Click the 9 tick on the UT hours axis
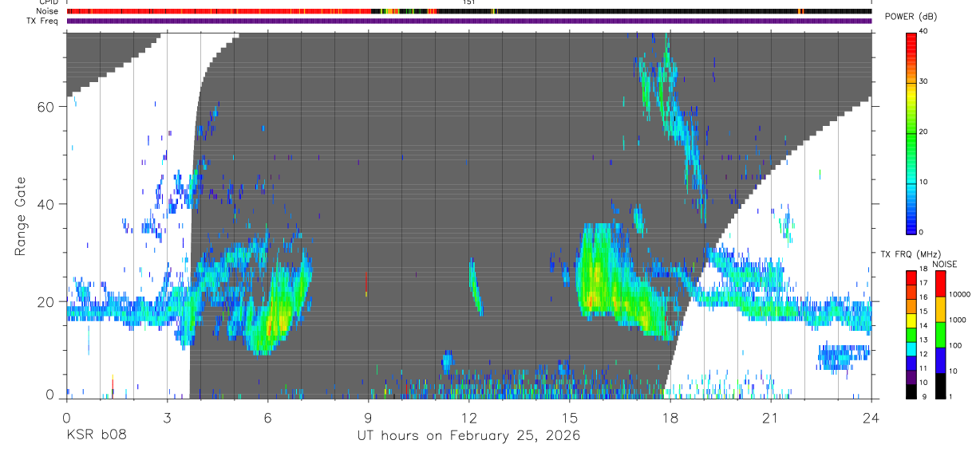Screen dimensions: 980x452 coord(369,418)
